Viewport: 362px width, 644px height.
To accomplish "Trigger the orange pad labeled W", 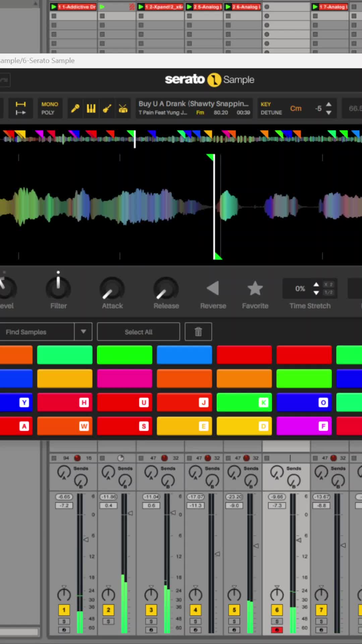I will pyautogui.click(x=65, y=426).
